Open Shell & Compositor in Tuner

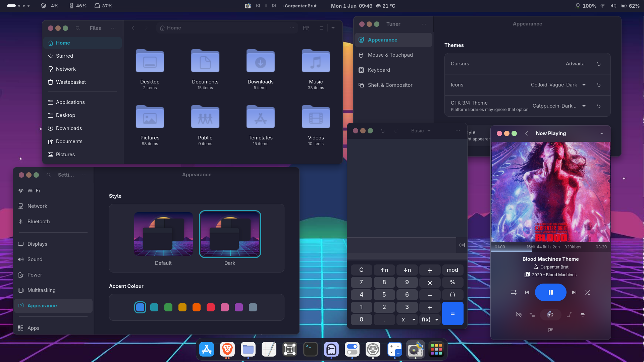coord(393,85)
